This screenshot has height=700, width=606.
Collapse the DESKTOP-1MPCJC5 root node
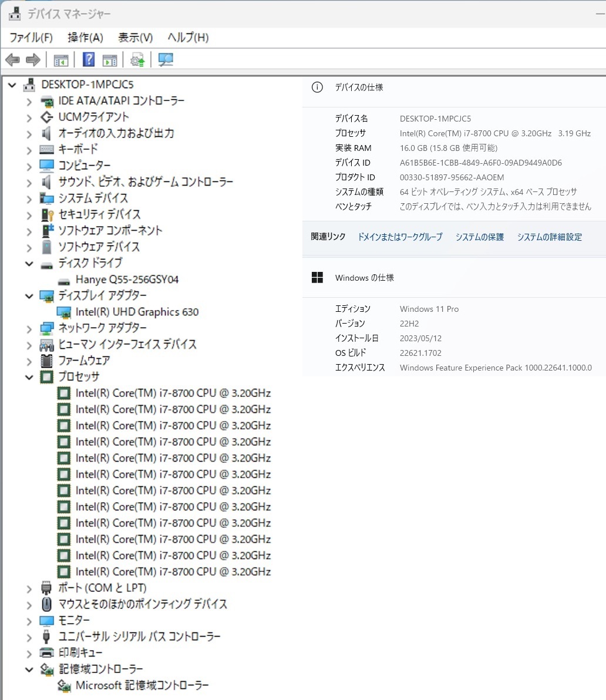click(x=12, y=85)
